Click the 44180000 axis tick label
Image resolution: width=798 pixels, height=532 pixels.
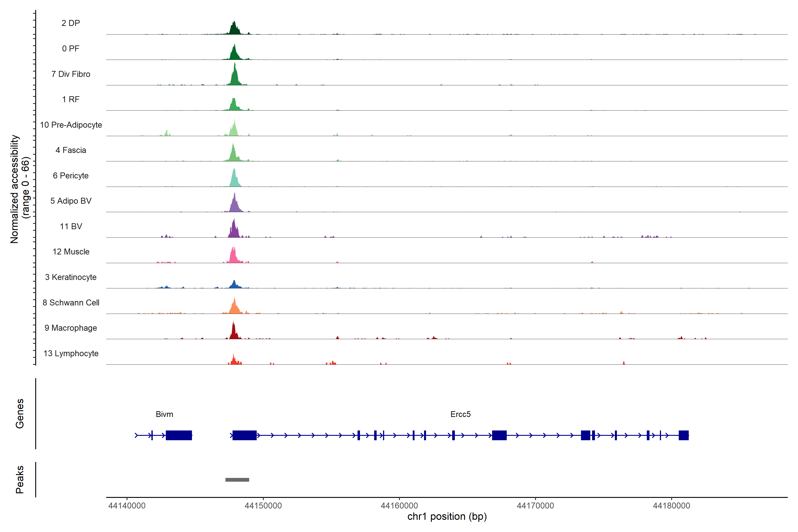(x=671, y=506)
